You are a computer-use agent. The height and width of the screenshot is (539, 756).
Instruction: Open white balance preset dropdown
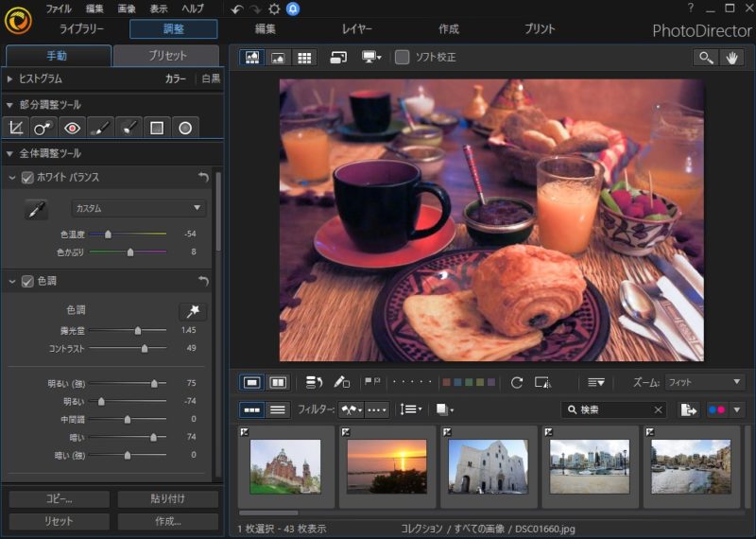coord(139,208)
